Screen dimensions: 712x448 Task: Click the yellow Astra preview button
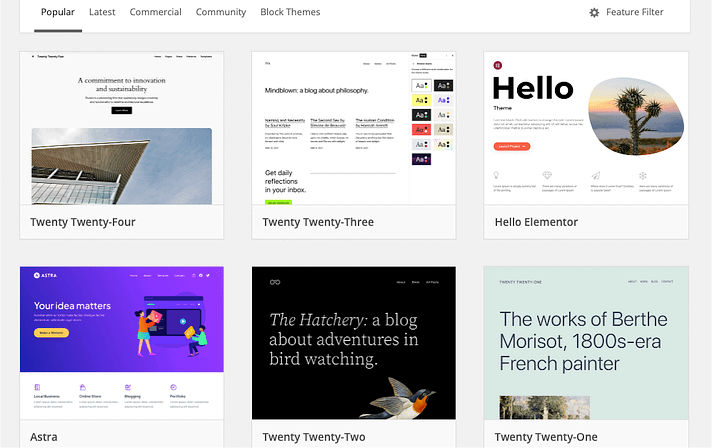coord(51,333)
